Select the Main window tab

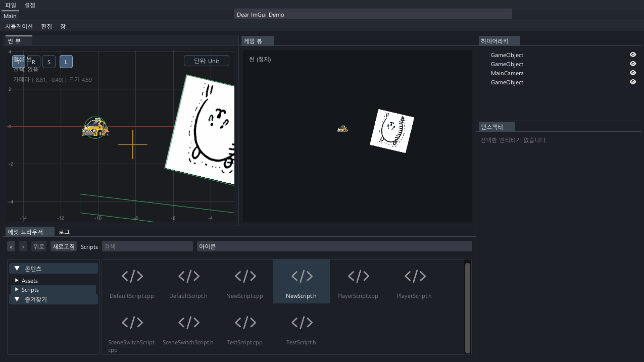click(x=10, y=16)
